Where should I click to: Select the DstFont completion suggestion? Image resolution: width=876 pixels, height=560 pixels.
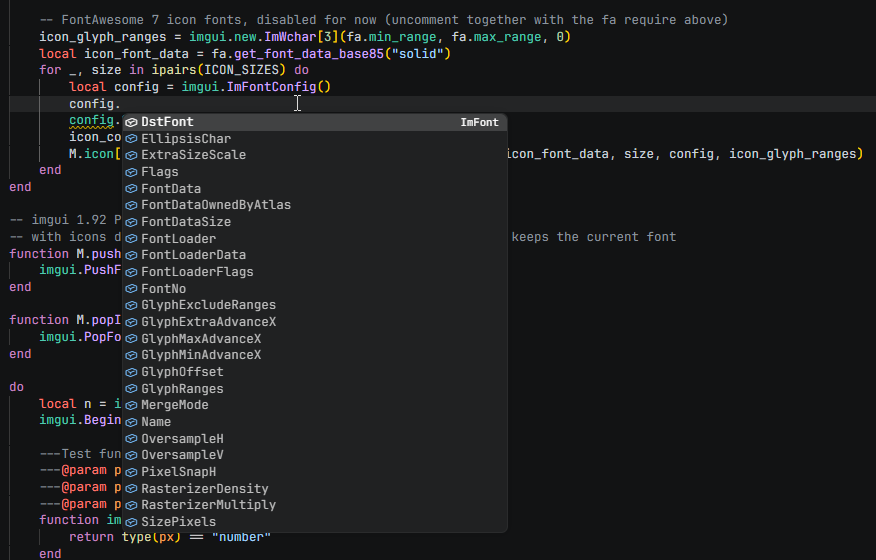[315, 122]
